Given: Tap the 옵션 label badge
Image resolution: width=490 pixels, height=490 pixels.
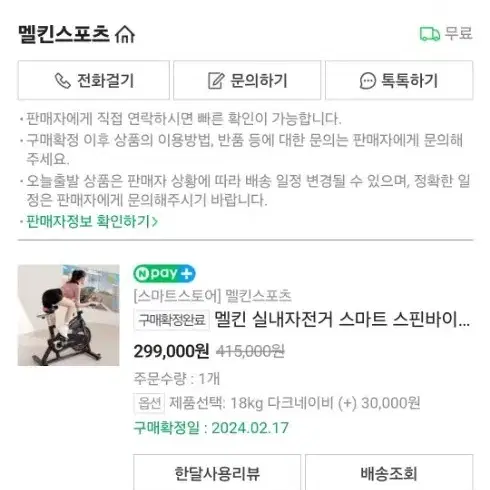Looking at the screenshot, I should [149, 403].
